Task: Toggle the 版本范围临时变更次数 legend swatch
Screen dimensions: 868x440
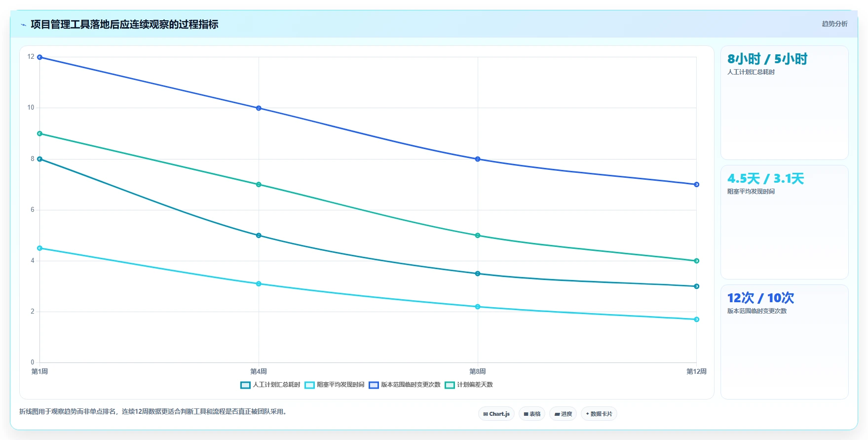Action: tap(374, 385)
